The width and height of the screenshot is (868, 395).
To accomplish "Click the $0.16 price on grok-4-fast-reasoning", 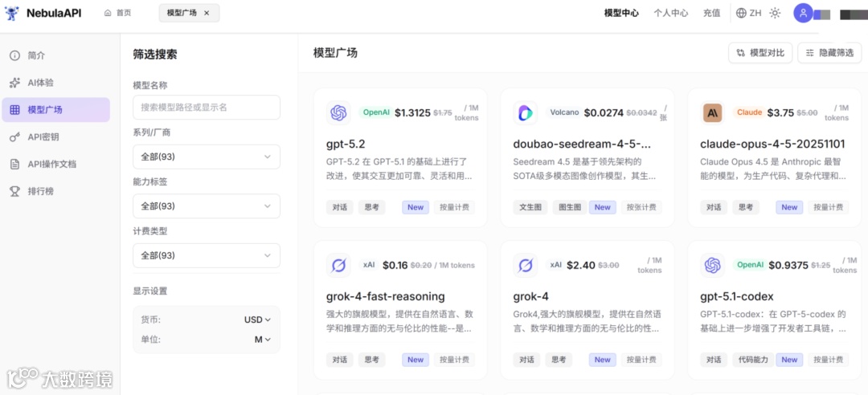I will [395, 265].
